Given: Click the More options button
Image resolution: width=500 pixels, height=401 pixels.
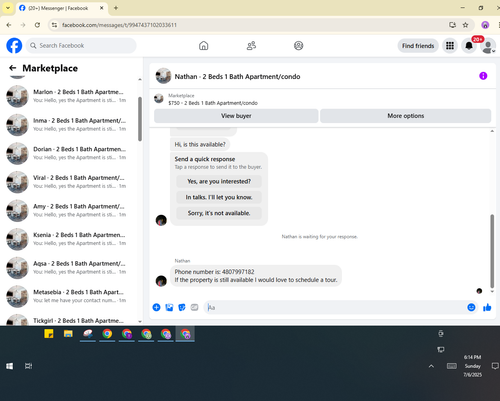Looking at the screenshot, I should pos(405,116).
